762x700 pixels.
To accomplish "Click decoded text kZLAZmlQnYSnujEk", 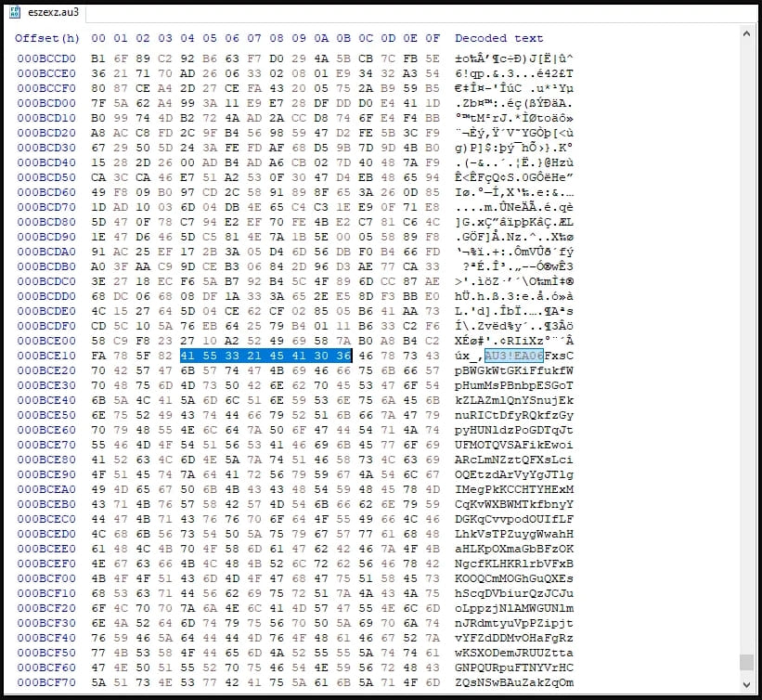I will (514, 400).
